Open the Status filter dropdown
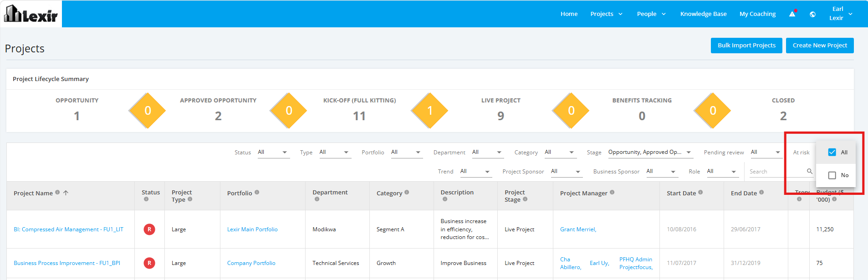868x280 pixels. click(273, 153)
